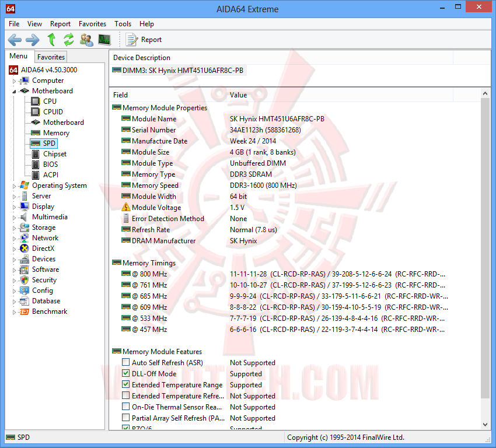Expand the Software tree node

click(x=14, y=270)
